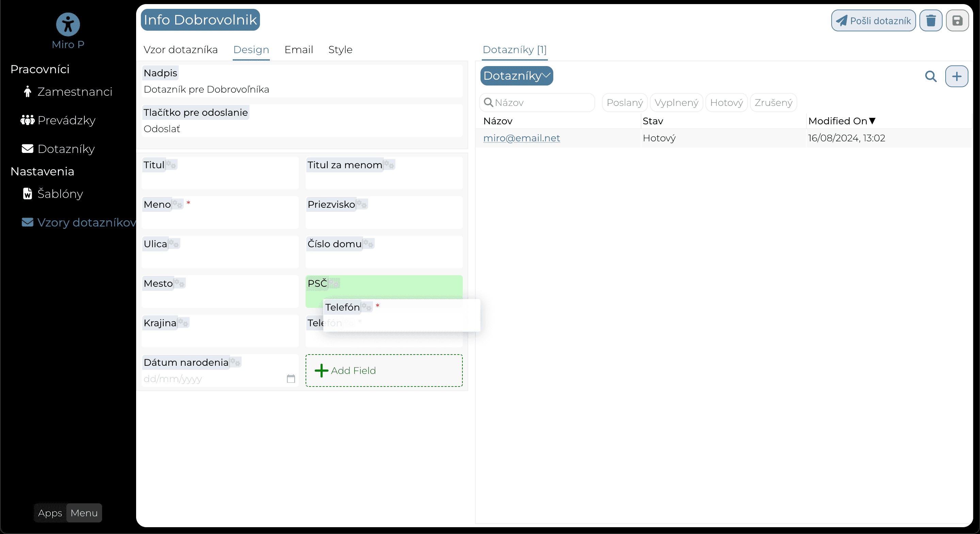Open settings gear for Titul field
Image resolution: width=980 pixels, height=534 pixels.
171,165
